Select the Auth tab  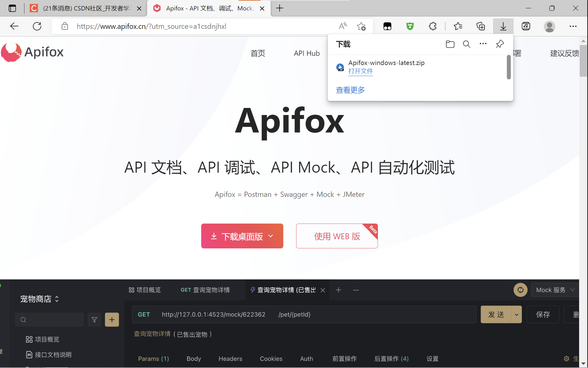307,358
